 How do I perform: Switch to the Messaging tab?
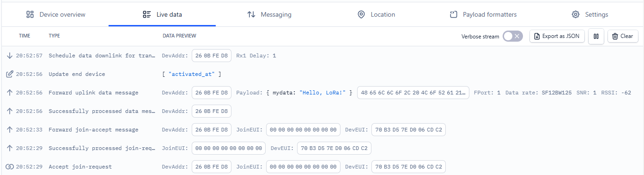point(269,14)
